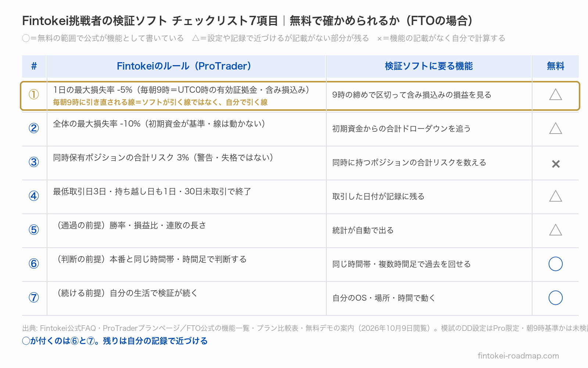This screenshot has height=368, width=588.
Task: Click the triangle mark in the 勝率・損益比 row
Action: [x=555, y=230]
